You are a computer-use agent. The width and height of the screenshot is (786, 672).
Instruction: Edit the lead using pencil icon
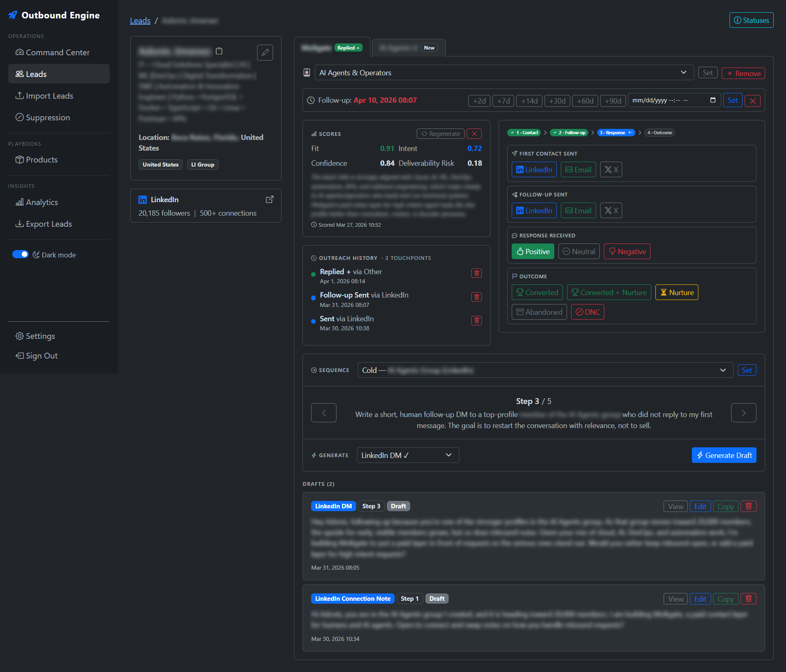(265, 53)
